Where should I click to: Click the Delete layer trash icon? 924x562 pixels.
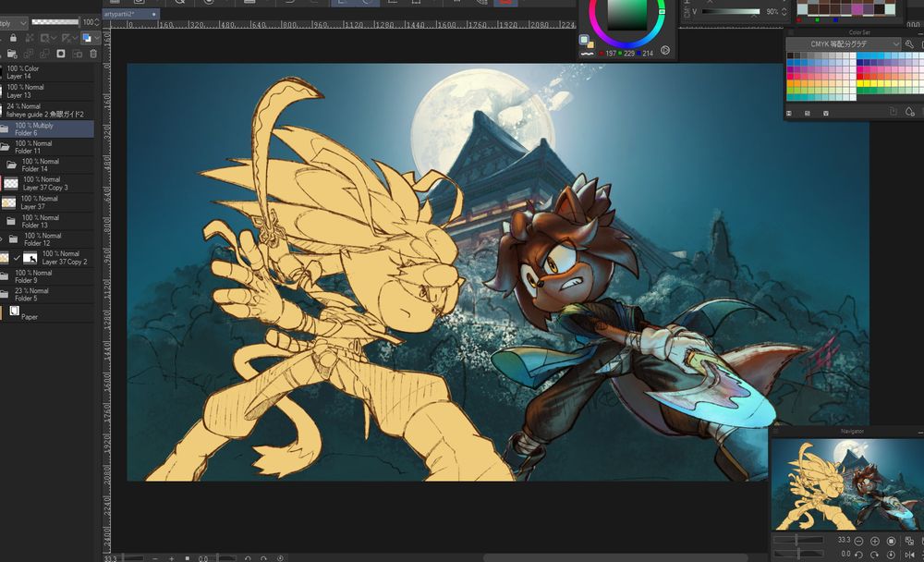coord(93,54)
